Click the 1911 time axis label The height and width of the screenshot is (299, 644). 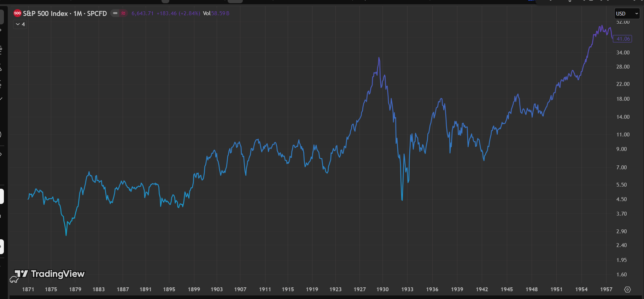265,289
